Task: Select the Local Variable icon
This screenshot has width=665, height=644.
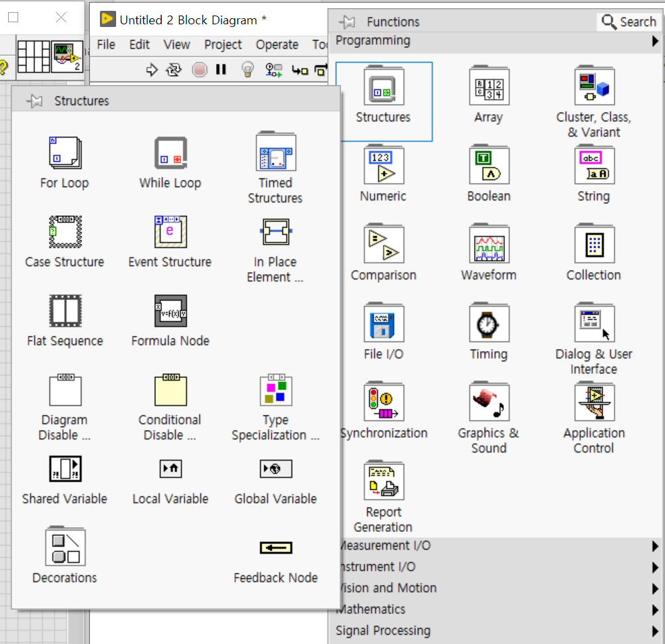Action: point(171,468)
